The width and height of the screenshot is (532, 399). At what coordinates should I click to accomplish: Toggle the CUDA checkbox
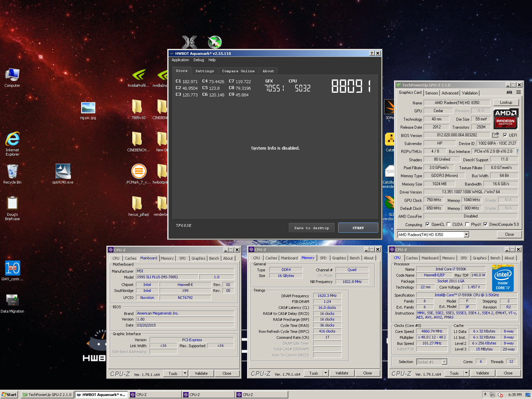pyautogui.click(x=449, y=224)
